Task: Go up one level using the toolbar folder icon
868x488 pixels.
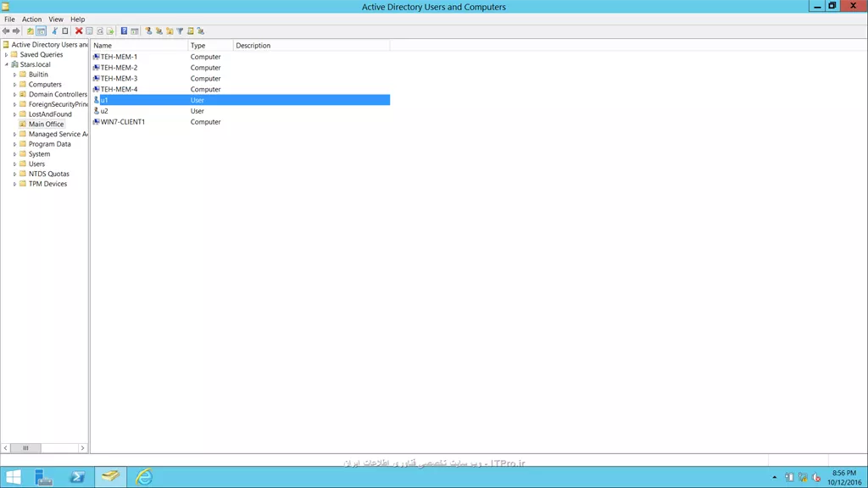Action: 31,31
